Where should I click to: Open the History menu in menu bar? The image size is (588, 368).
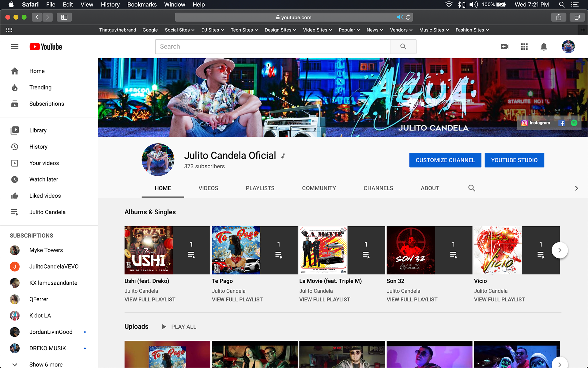(110, 5)
